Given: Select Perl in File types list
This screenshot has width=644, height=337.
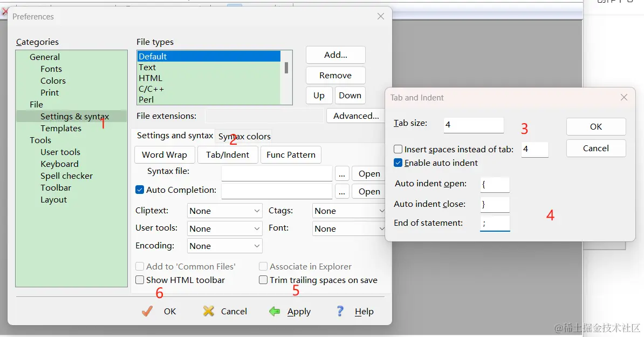Looking at the screenshot, I should pos(209,99).
